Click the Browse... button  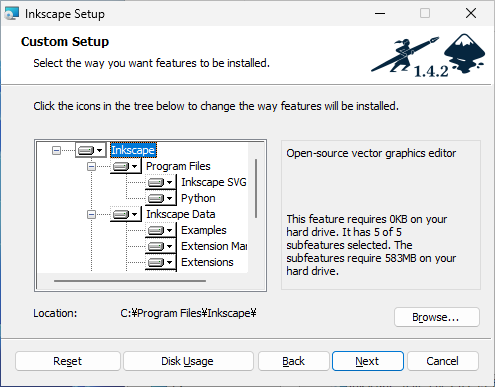click(x=437, y=317)
